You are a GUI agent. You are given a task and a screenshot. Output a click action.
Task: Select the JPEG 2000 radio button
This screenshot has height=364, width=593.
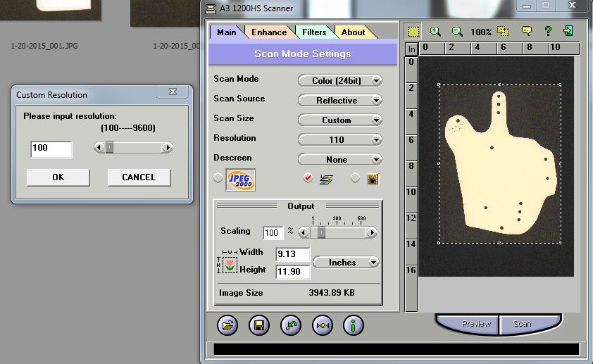tap(218, 179)
